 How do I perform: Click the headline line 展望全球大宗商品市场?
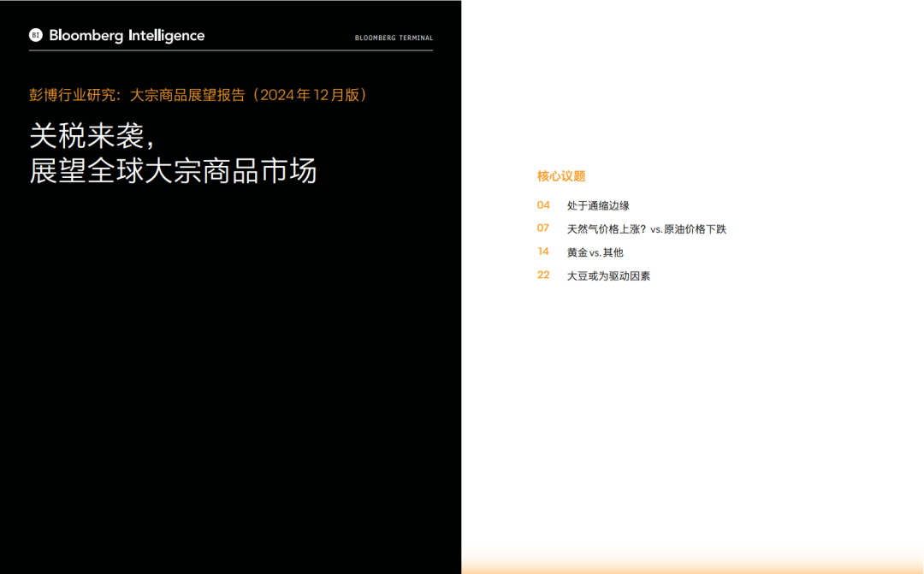(x=173, y=171)
